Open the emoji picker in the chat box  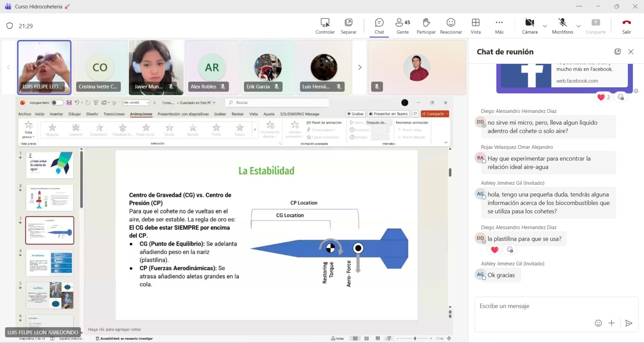click(x=598, y=323)
